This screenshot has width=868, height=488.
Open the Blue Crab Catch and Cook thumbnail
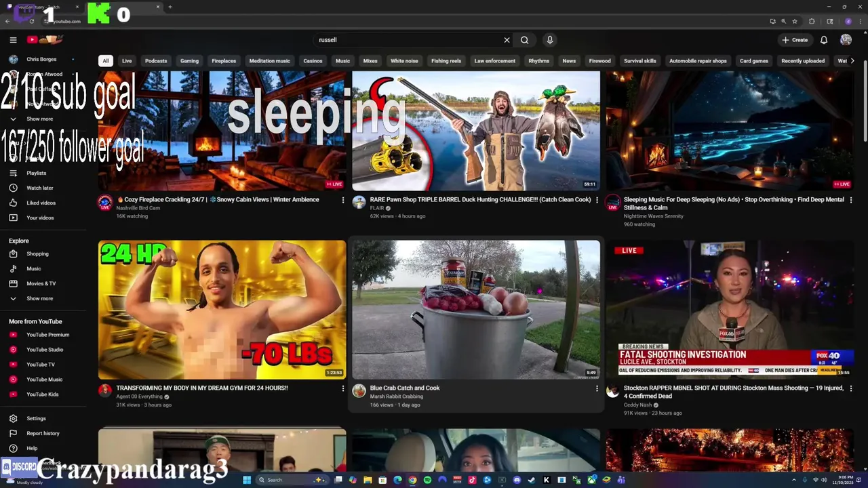(x=476, y=310)
